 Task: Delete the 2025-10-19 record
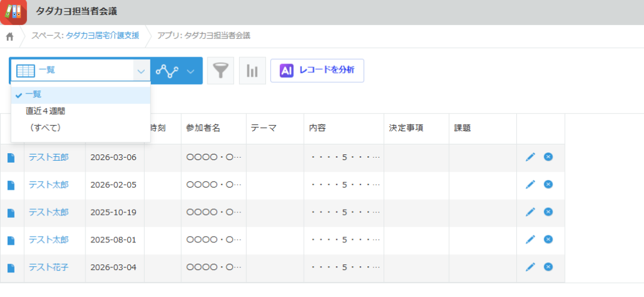click(548, 212)
